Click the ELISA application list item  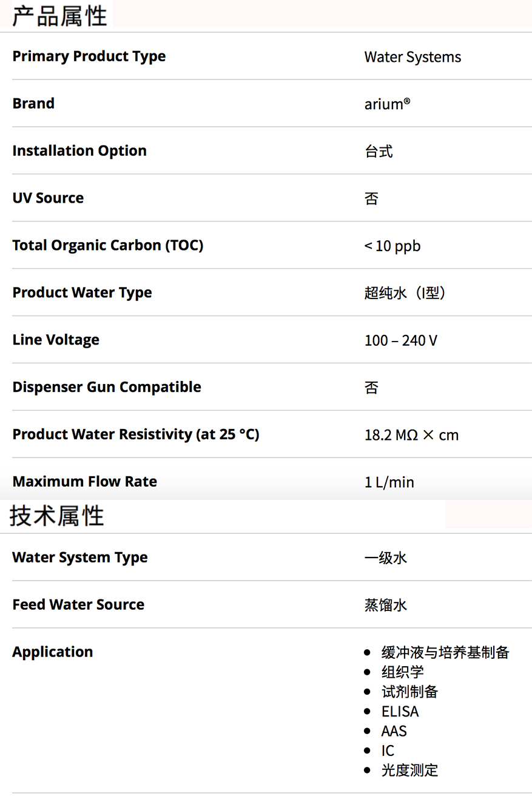[x=400, y=712]
